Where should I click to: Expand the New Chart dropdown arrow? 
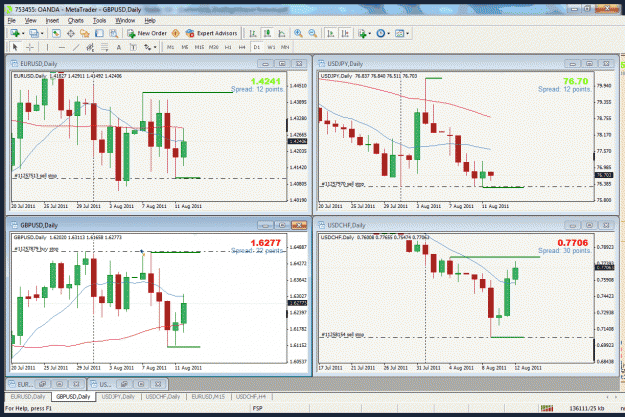(23, 33)
